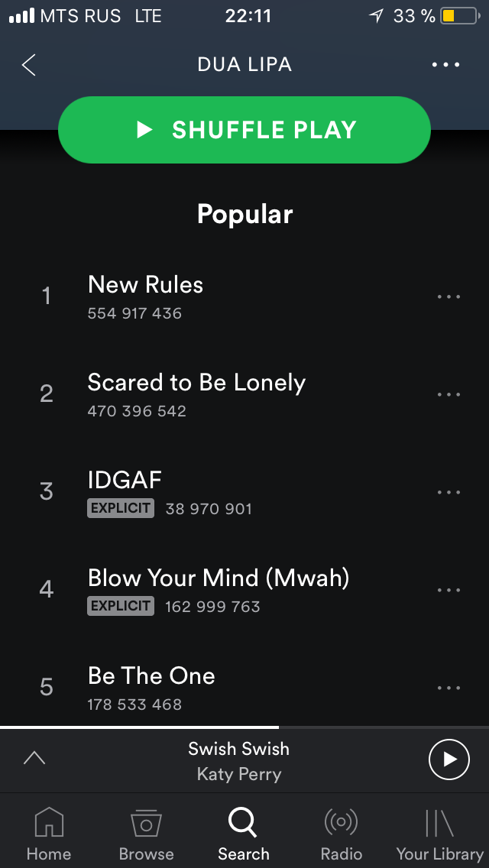Go back using the left chevron
Screen dimensions: 489x868
click(x=29, y=65)
